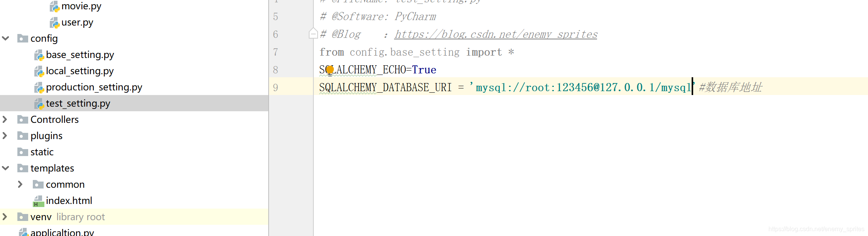
Task: Click the local_setting.py Python file icon
Action: [x=39, y=71]
